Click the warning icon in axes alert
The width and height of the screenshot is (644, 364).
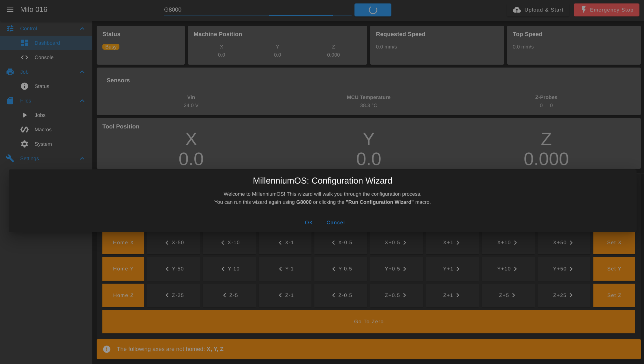click(x=107, y=349)
